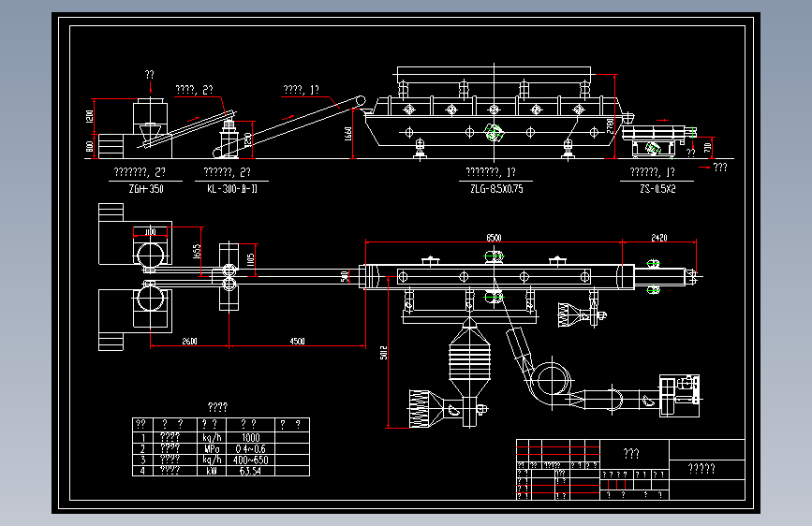This screenshot has height=526, width=812.
Task: Pick the 1655 vertical dimension
Action: pos(197,252)
